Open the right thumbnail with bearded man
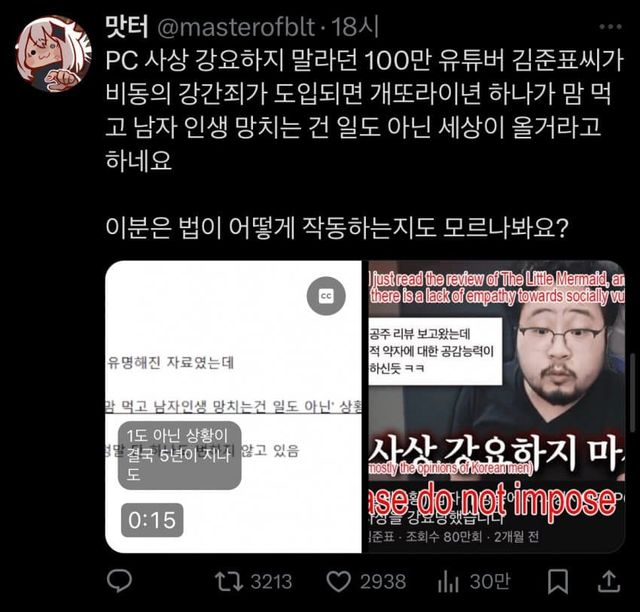 496,407
